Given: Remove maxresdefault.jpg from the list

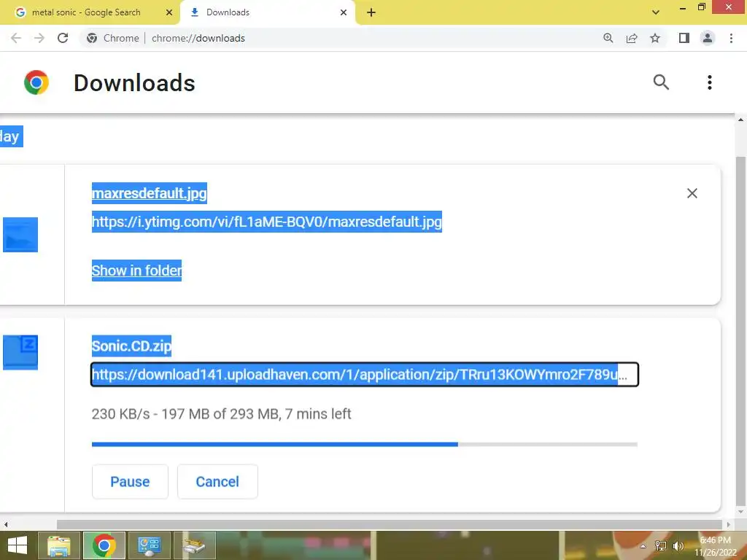Looking at the screenshot, I should (692, 192).
